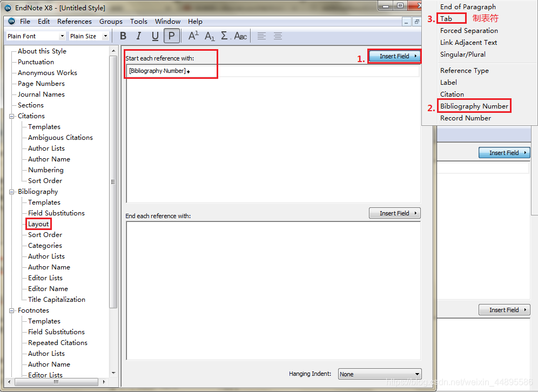Apply superscript formatting
The height and width of the screenshot is (392, 538).
click(193, 35)
